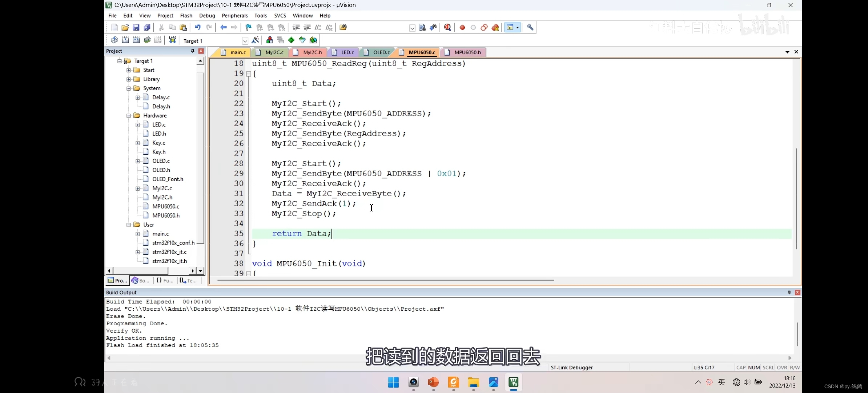Show the Books panel tab

pos(141,281)
